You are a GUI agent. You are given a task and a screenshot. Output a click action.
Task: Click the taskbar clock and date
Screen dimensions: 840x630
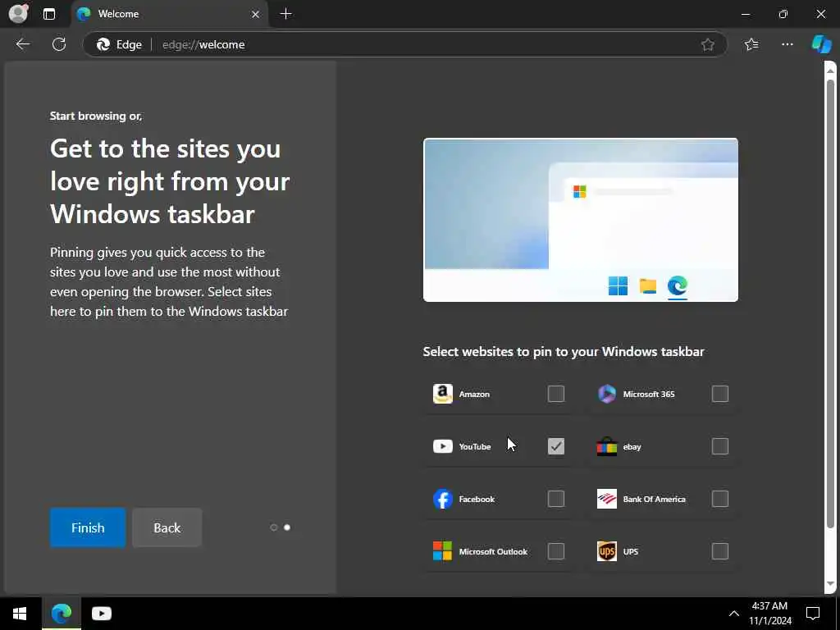(x=769, y=614)
